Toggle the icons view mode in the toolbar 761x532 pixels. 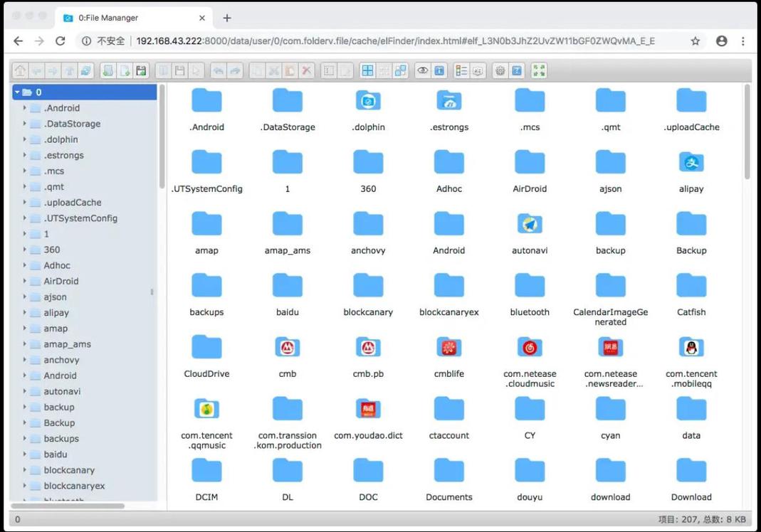pos(367,70)
